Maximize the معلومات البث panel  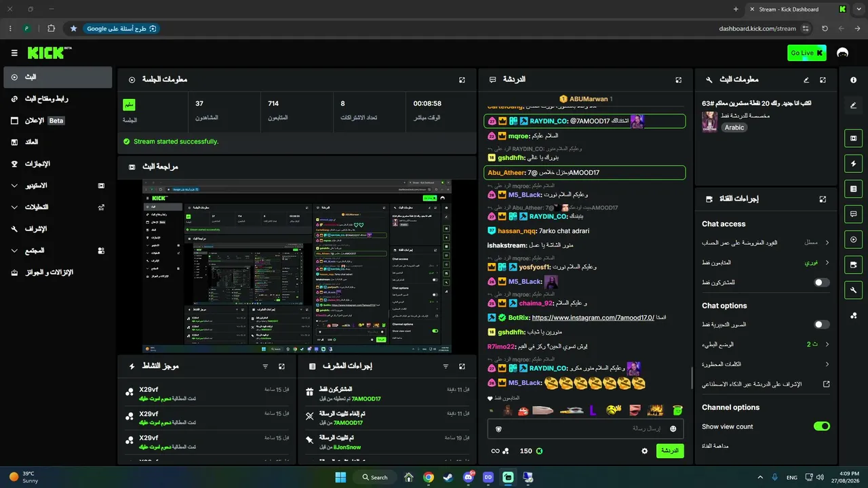coord(823,79)
